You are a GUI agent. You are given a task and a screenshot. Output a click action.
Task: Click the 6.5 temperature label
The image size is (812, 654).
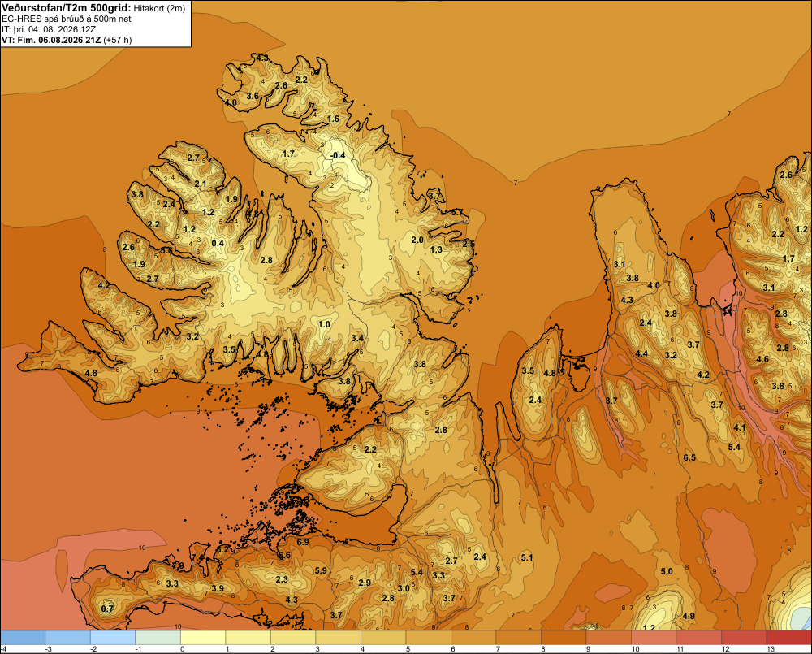(689, 457)
